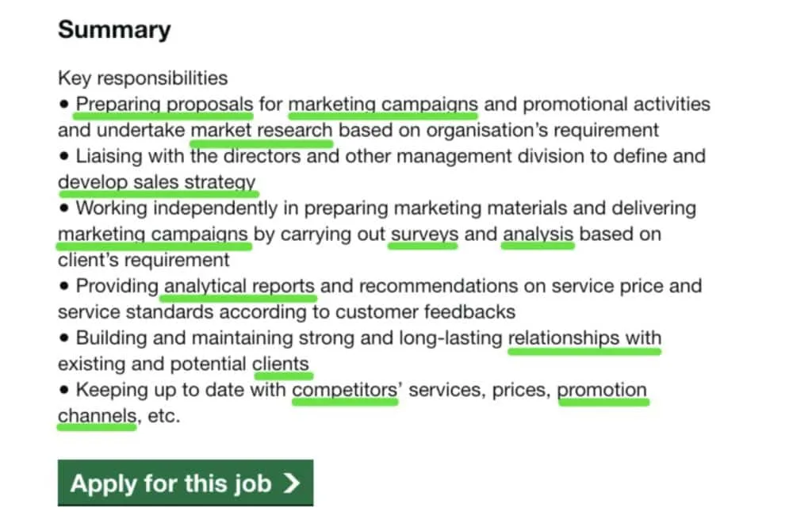This screenshot has height=515, width=812.
Task: Click the underlined word 'channels'
Action: point(98,416)
